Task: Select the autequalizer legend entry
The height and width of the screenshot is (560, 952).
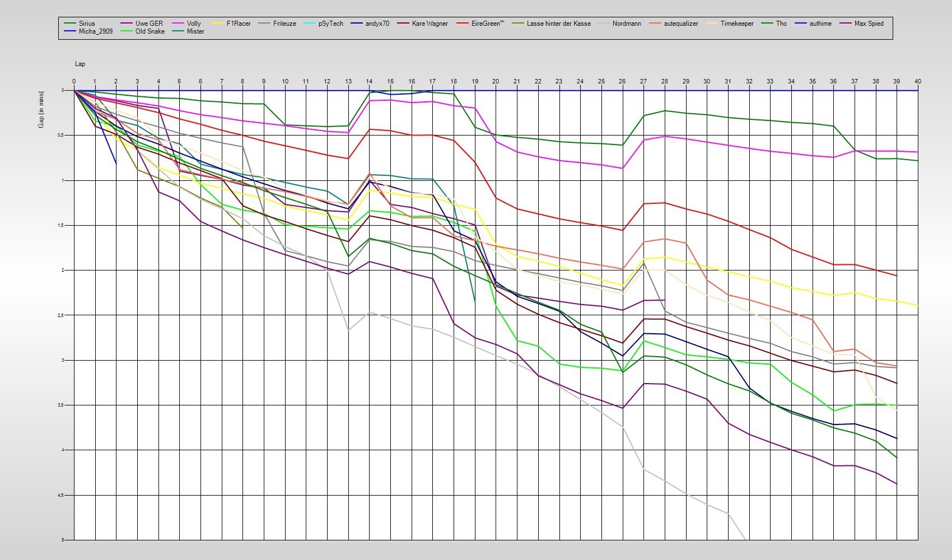Action: pyautogui.click(x=681, y=24)
